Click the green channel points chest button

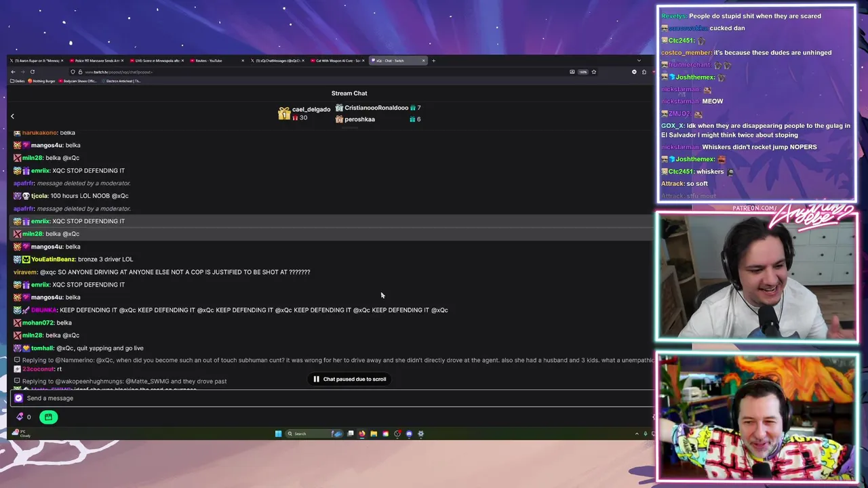[x=48, y=417]
